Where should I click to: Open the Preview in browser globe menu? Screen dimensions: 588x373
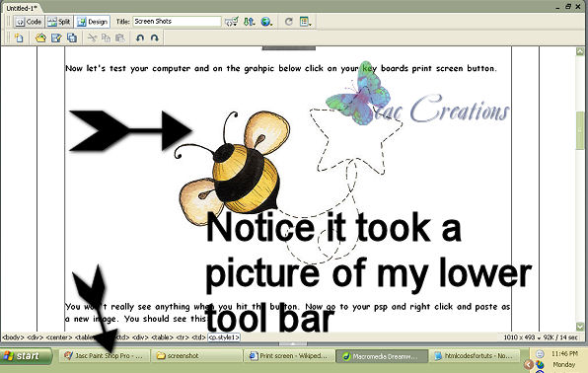click(266, 22)
